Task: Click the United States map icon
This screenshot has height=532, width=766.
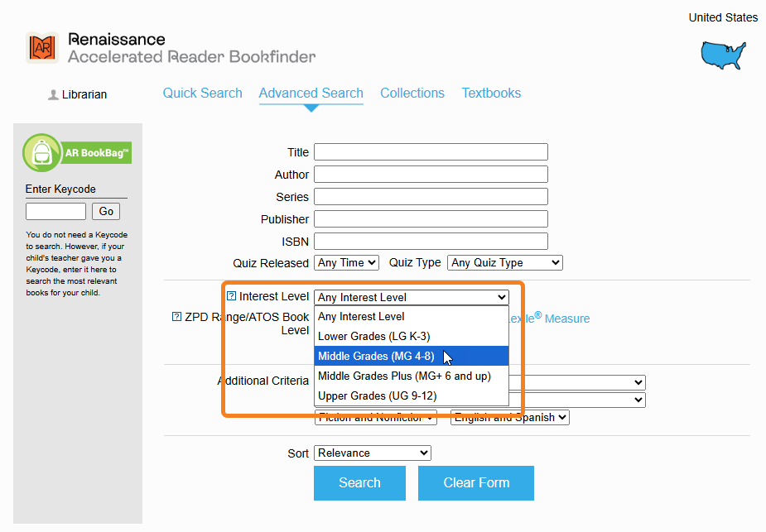Action: (x=723, y=55)
